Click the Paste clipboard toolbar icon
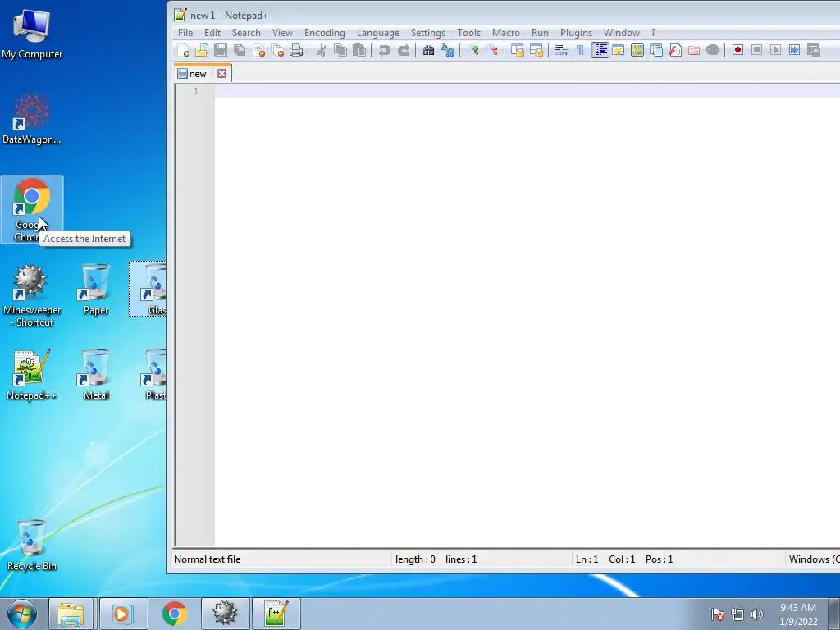 [x=359, y=50]
